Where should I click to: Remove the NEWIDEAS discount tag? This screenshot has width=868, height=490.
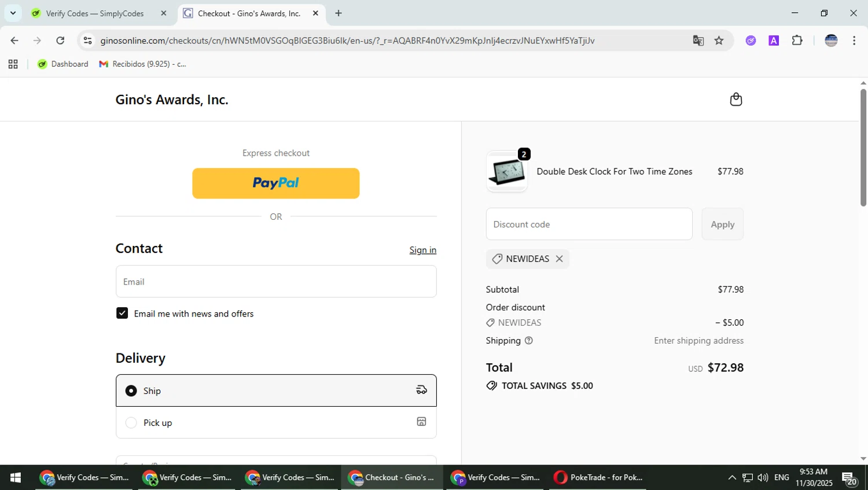[559, 259]
